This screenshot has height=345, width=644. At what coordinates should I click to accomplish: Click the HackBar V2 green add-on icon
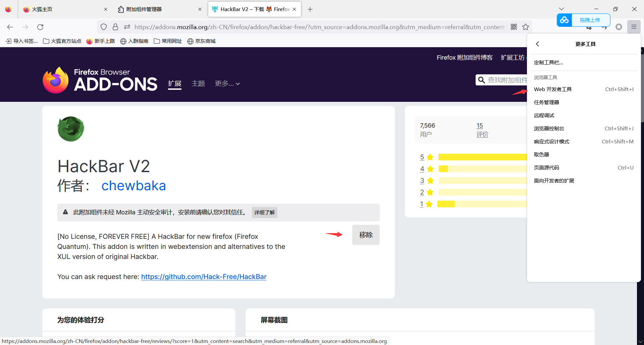tap(71, 129)
